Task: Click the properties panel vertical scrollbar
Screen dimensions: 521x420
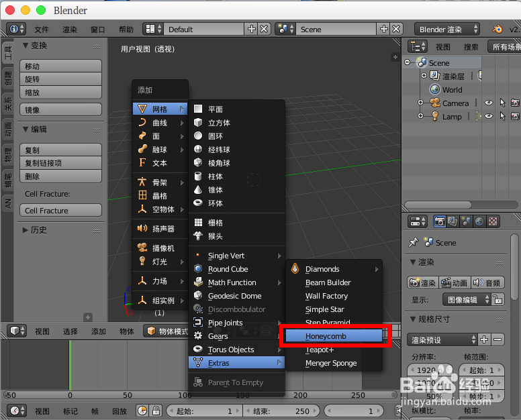Action: pos(515,267)
